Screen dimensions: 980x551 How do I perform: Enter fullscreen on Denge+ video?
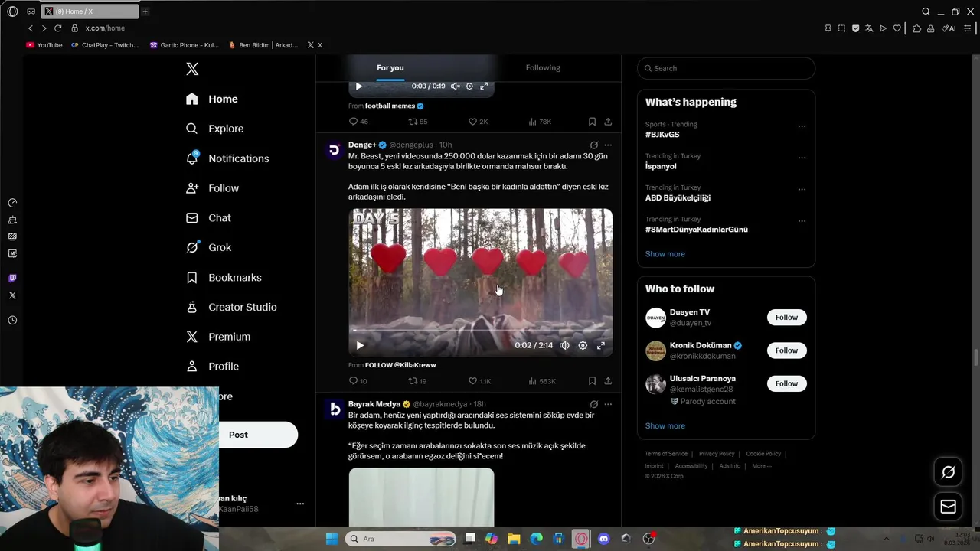pyautogui.click(x=601, y=345)
